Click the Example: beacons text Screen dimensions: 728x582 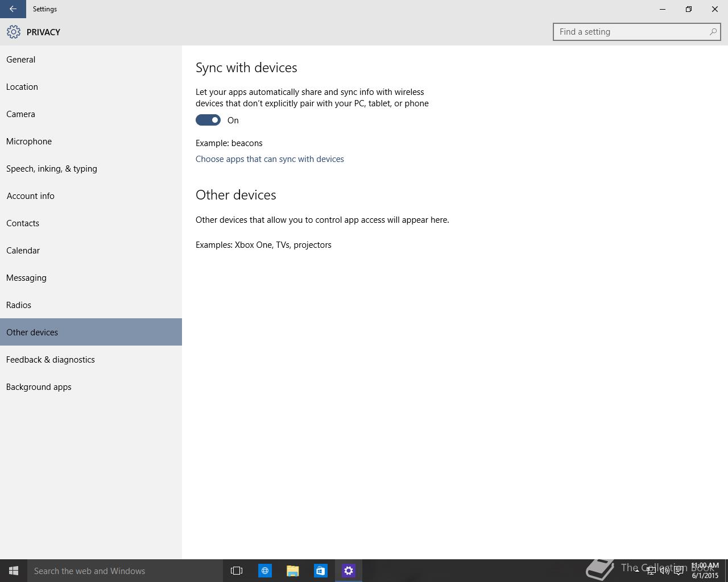pos(229,143)
